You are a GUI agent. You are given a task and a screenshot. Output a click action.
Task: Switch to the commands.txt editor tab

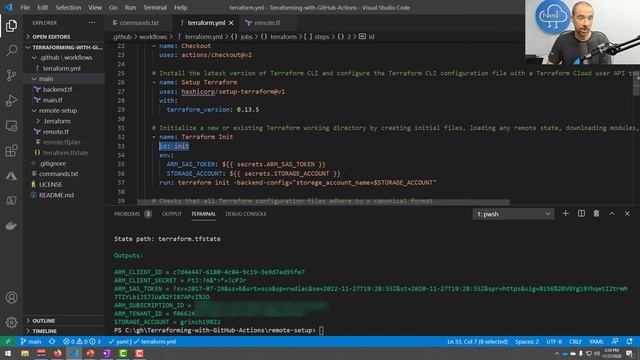(x=139, y=23)
